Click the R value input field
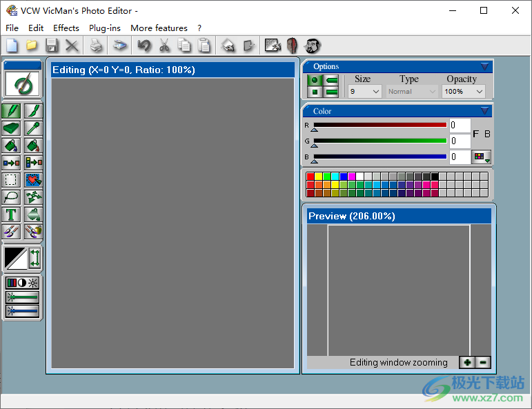The width and height of the screenshot is (532, 409). click(460, 125)
